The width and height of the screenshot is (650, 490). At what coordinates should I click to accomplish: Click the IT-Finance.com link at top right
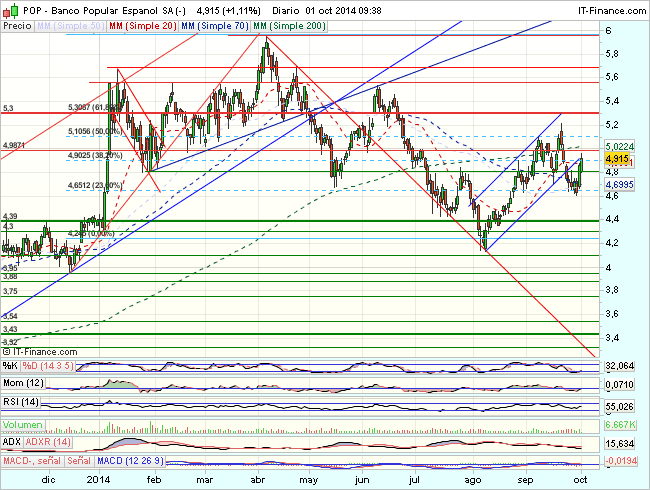pos(612,11)
